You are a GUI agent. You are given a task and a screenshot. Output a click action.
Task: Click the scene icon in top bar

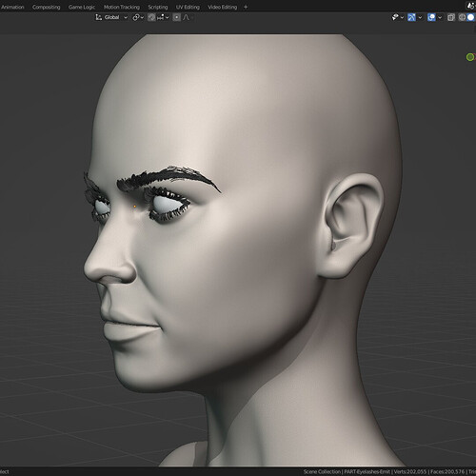470,6
